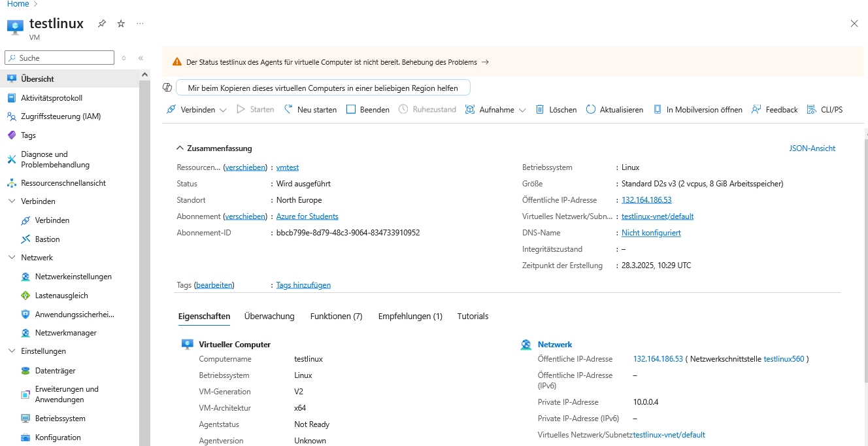Collapse the sidebar with double-chevron button
The image size is (868, 446).
click(x=141, y=58)
